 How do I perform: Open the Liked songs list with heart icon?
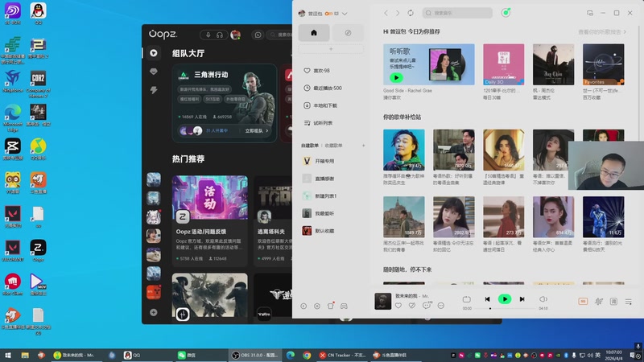[316, 71]
